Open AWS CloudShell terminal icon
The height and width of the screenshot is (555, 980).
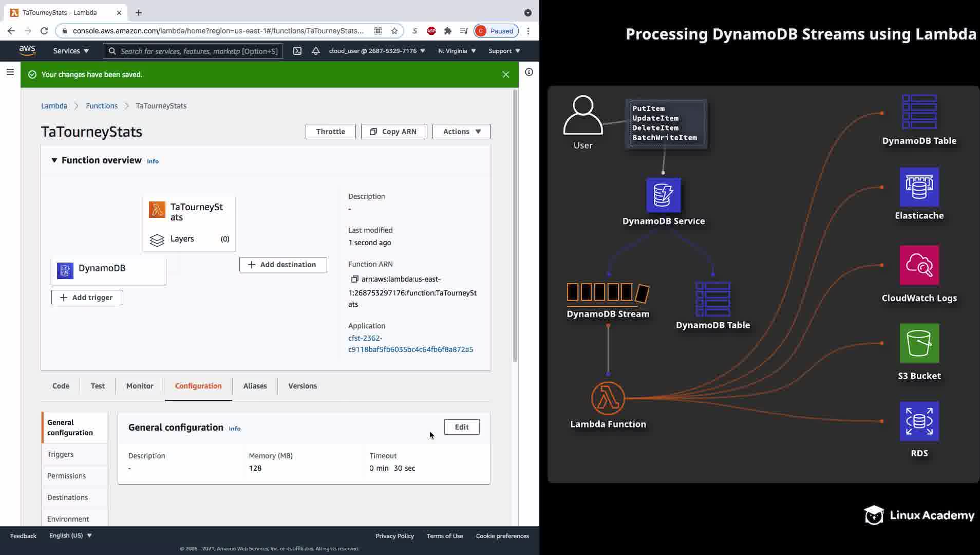tap(297, 51)
